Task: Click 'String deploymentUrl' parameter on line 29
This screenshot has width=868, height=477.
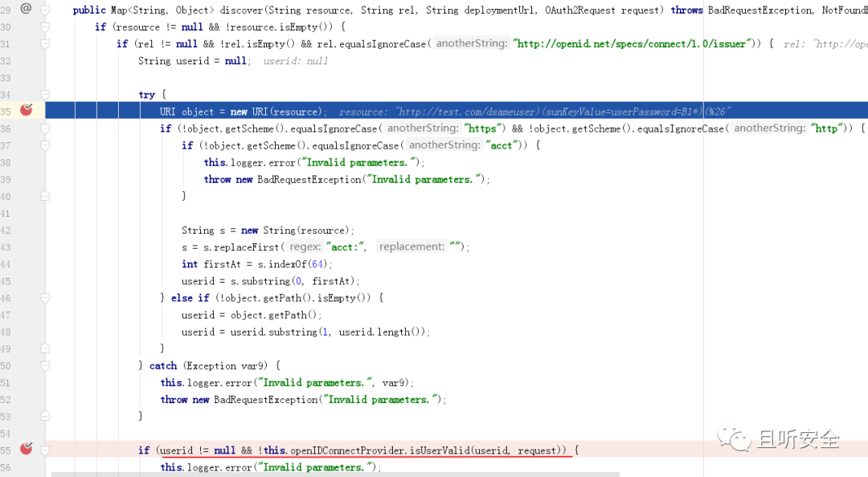Action: coord(481,10)
